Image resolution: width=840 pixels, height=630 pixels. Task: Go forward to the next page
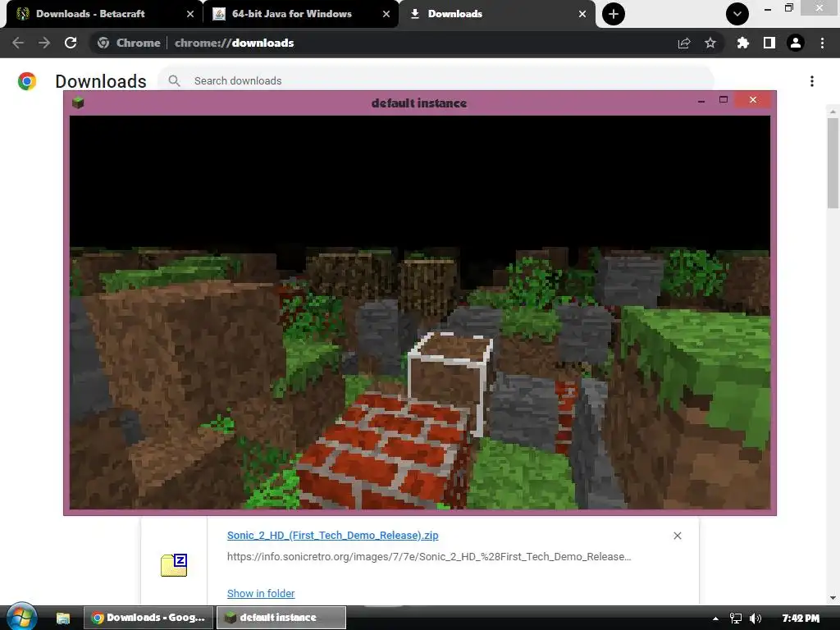(44, 43)
